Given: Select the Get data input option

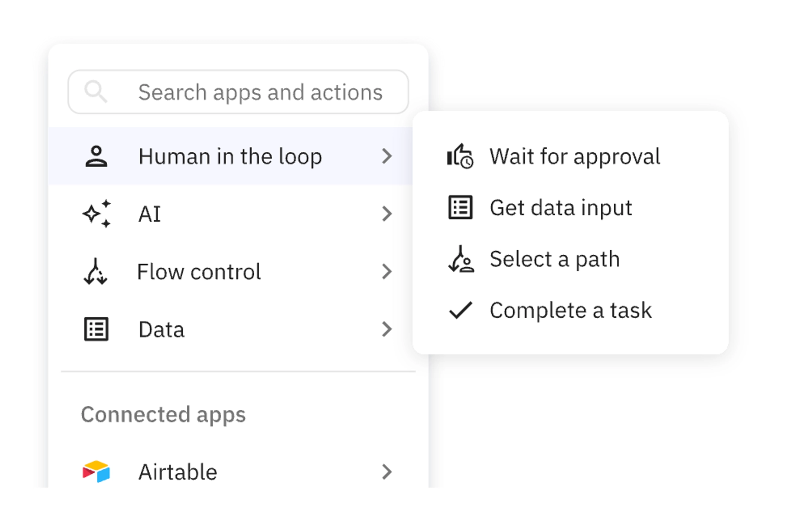Looking at the screenshot, I should (x=561, y=207).
